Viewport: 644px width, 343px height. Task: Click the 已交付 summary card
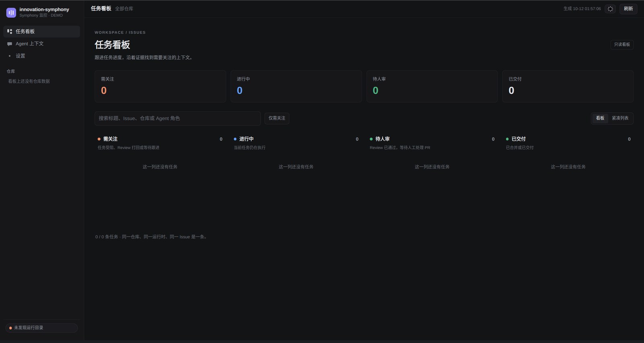568,86
